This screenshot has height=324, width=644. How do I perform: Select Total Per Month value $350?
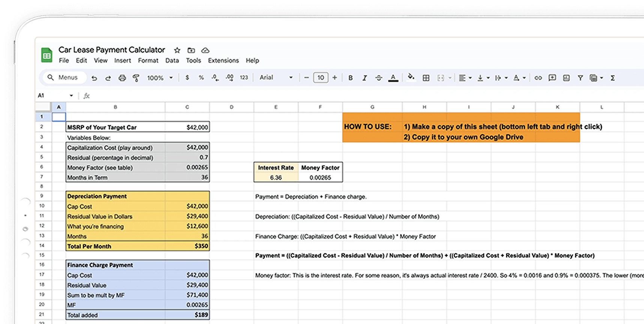187,246
